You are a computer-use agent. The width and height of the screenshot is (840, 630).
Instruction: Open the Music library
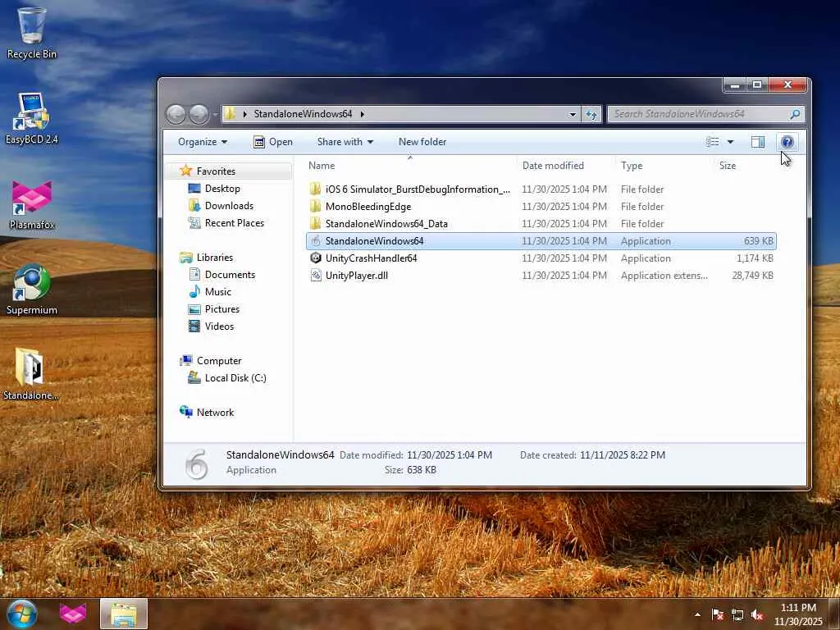217,292
